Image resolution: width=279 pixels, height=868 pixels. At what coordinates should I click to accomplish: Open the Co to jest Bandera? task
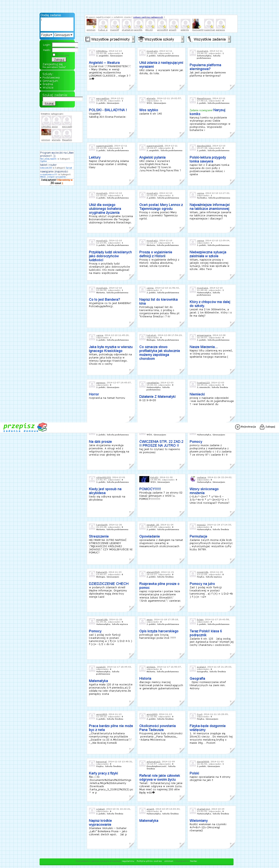[x=104, y=299]
